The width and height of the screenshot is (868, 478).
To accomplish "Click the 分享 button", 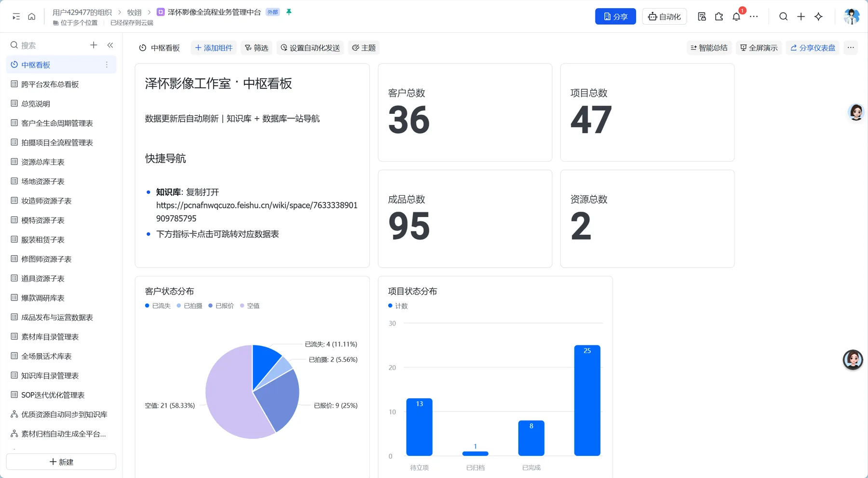I will pyautogui.click(x=615, y=16).
